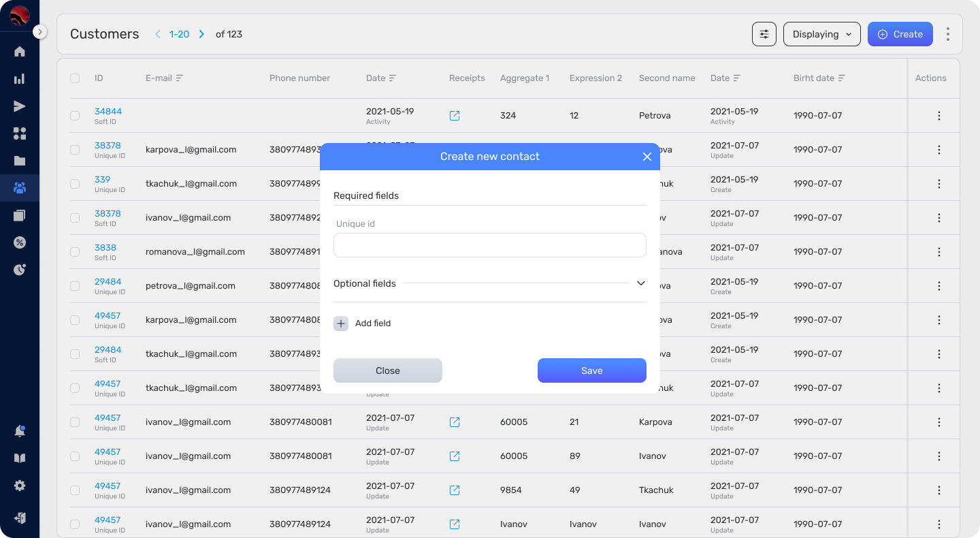This screenshot has width=980, height=538.
Task: Click the Close button in dialog
Action: click(x=388, y=370)
